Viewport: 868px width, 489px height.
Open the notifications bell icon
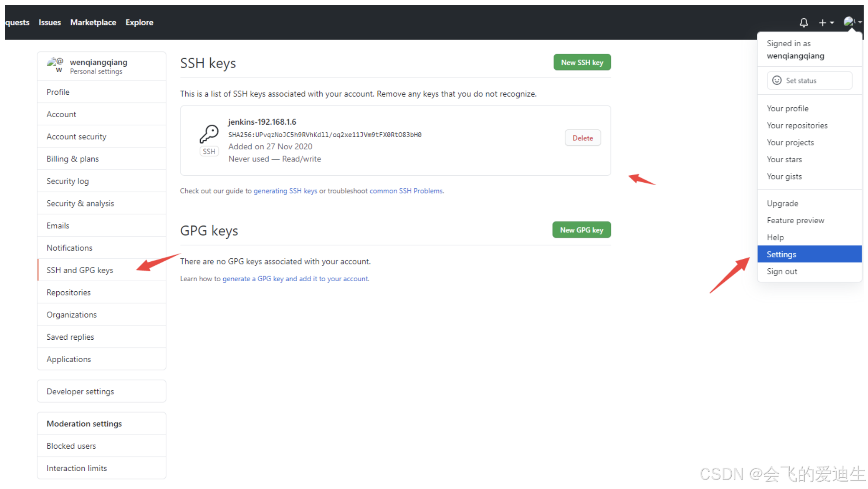[804, 23]
